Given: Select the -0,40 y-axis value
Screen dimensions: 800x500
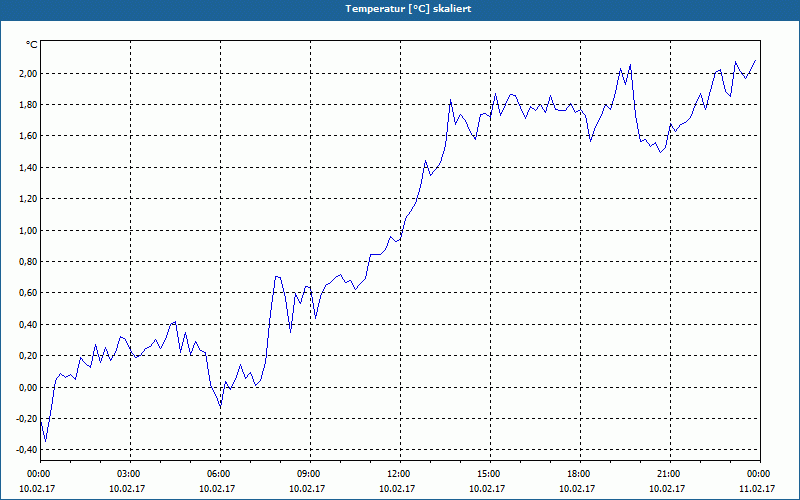Looking at the screenshot, I should tap(27, 449).
